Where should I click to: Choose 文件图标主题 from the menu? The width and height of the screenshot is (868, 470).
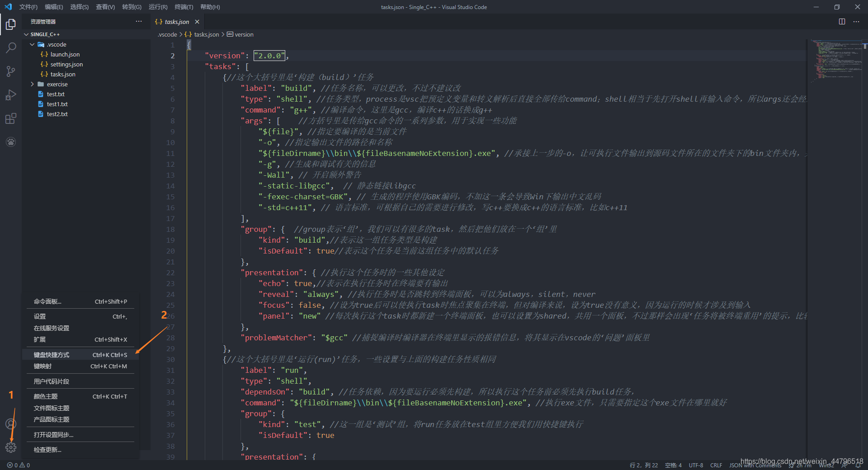(x=80, y=408)
